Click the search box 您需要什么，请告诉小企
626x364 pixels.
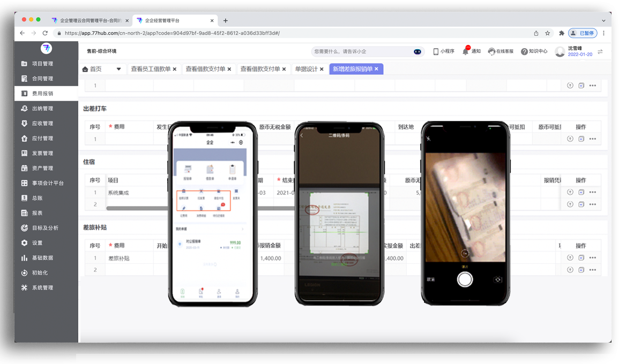[x=359, y=51]
